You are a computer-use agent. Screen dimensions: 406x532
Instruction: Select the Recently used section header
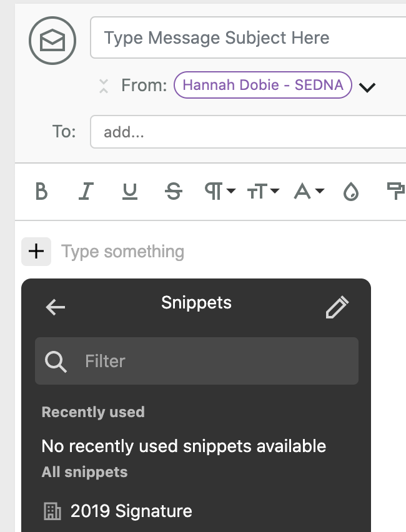pyautogui.click(x=93, y=412)
